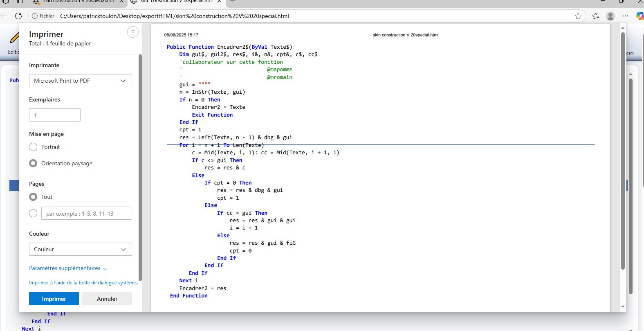
Task: Click 'n = InStr(Texte, gui)' in the preview
Action: click(x=212, y=92)
